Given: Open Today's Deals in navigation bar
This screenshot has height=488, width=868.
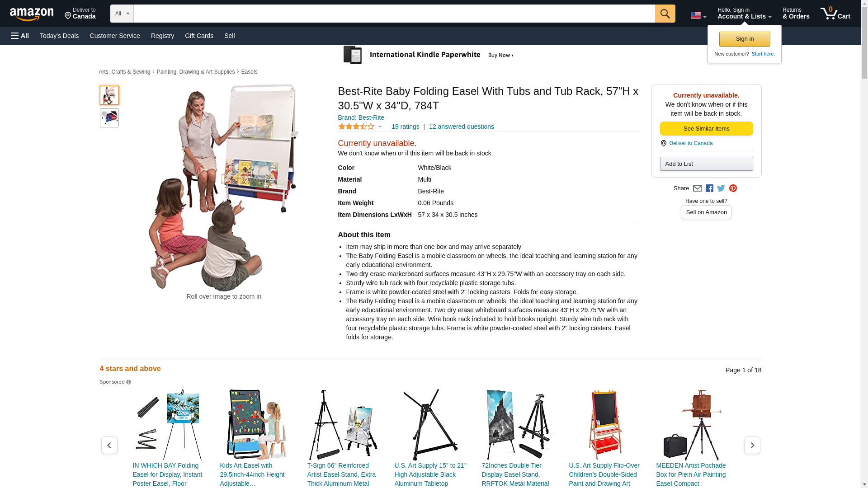Looking at the screenshot, I should pyautogui.click(x=59, y=36).
